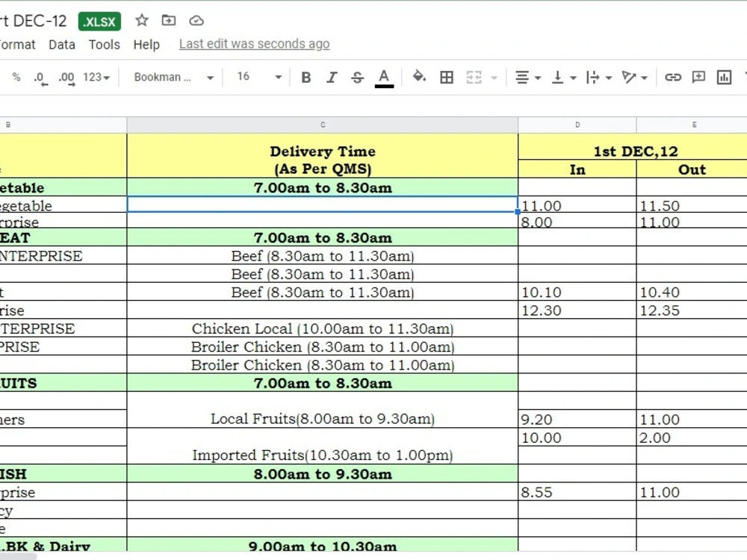Toggle strikethrough formatting
747x560 pixels.
357,77
